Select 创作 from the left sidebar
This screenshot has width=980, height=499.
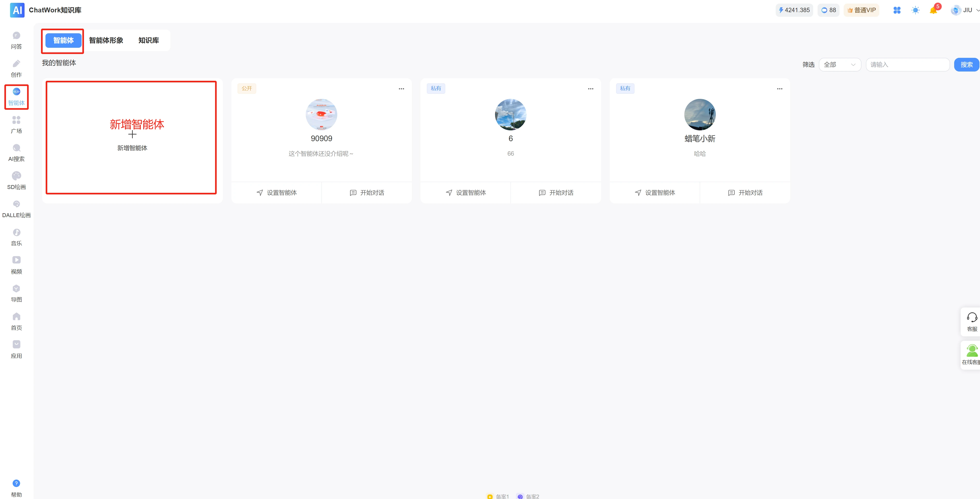pyautogui.click(x=16, y=68)
